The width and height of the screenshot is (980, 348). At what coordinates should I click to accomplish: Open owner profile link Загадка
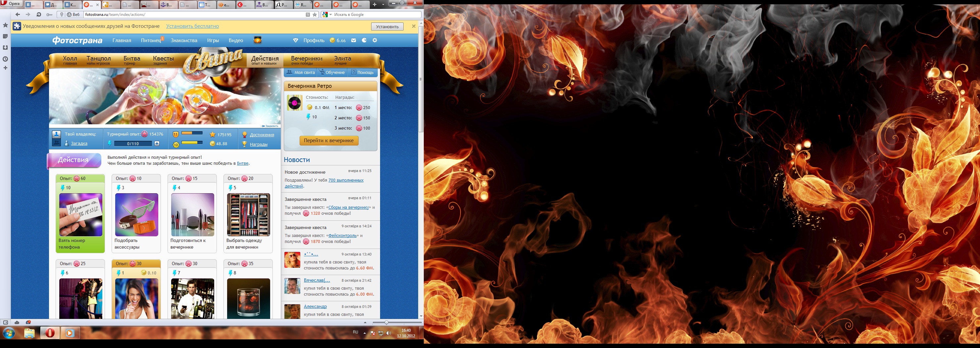click(x=79, y=144)
